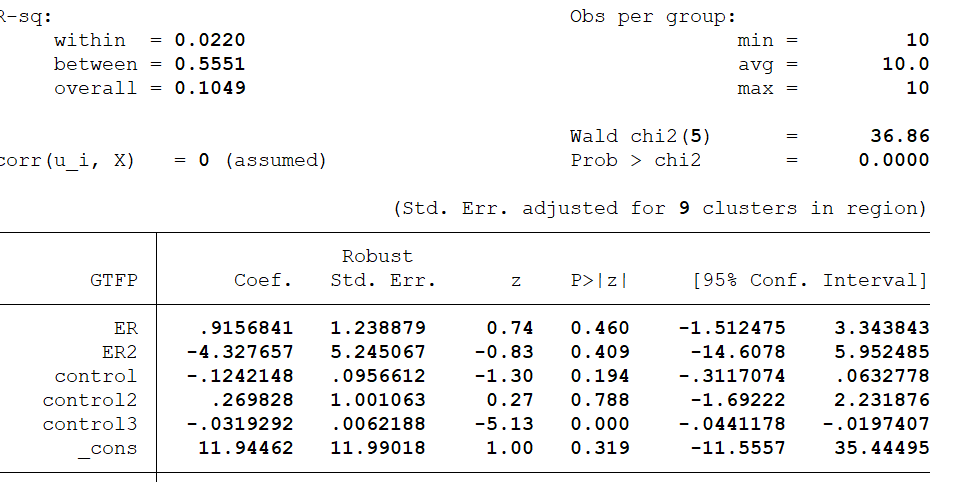Screen dimensions: 958x482
Task: Click the Robust Std. Err. column header
Action: click(x=383, y=270)
